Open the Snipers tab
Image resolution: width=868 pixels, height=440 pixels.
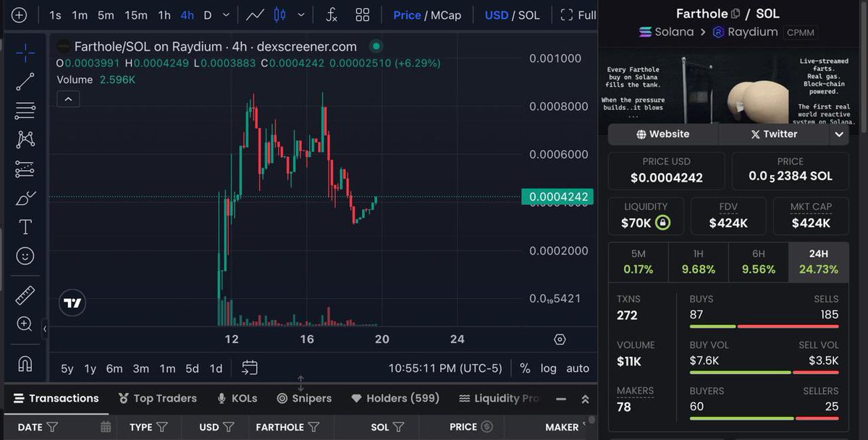[x=304, y=399]
